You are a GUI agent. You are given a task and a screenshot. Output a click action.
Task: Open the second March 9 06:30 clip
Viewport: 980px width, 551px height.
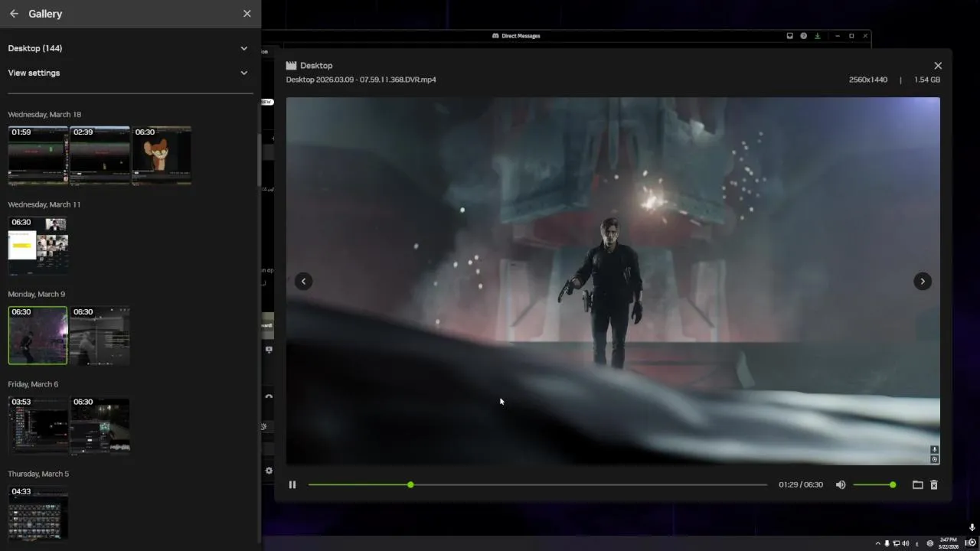coord(100,335)
